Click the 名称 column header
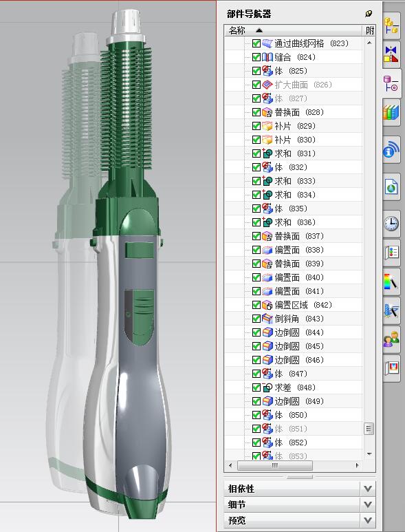 pos(293,30)
